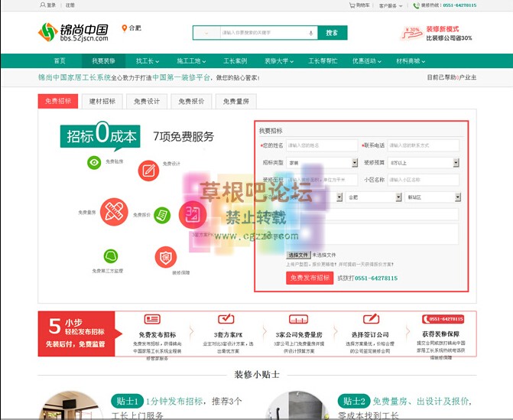The width and height of the screenshot is (513, 420).
Task: Click the 7项免费服务 heading
Action: click(x=183, y=136)
